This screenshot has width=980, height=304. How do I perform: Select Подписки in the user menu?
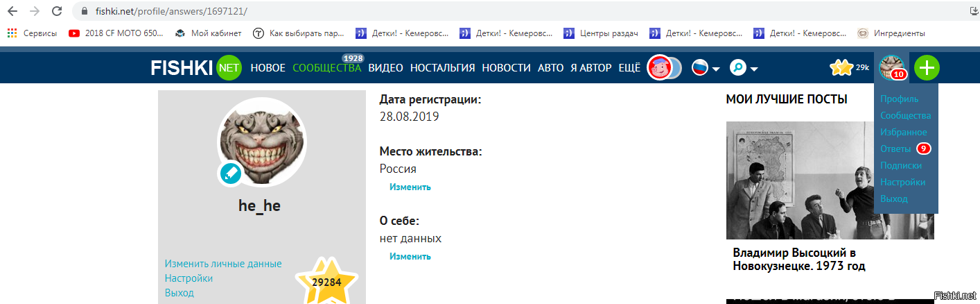point(900,166)
